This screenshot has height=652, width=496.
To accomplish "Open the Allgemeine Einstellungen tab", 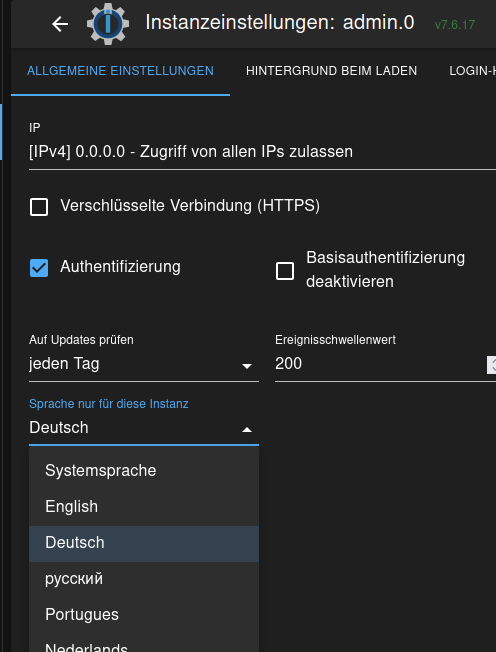I will (121, 71).
